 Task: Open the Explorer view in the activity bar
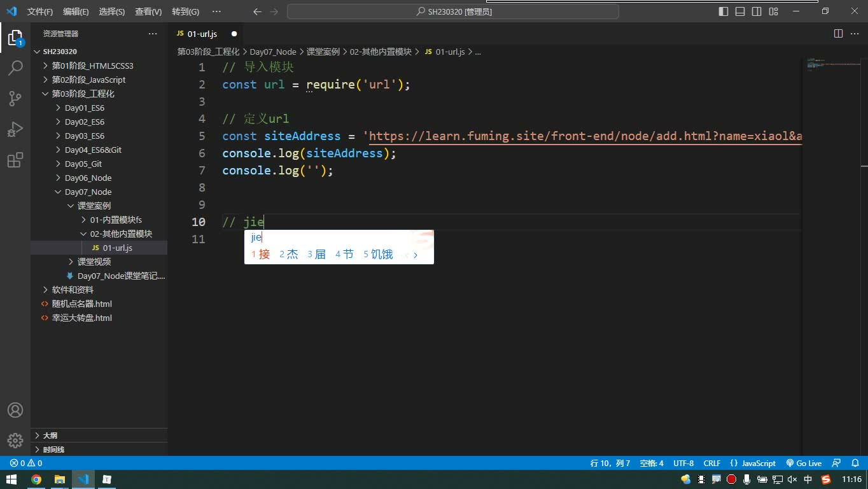15,37
